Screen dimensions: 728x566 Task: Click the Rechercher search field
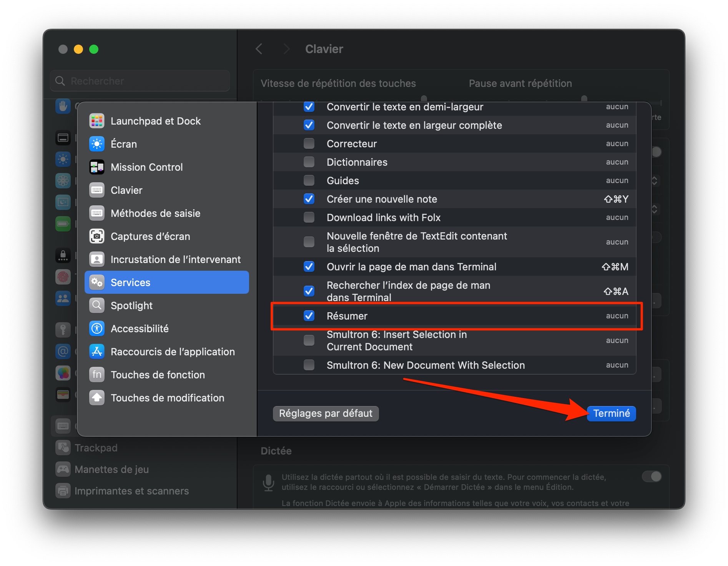pos(140,81)
